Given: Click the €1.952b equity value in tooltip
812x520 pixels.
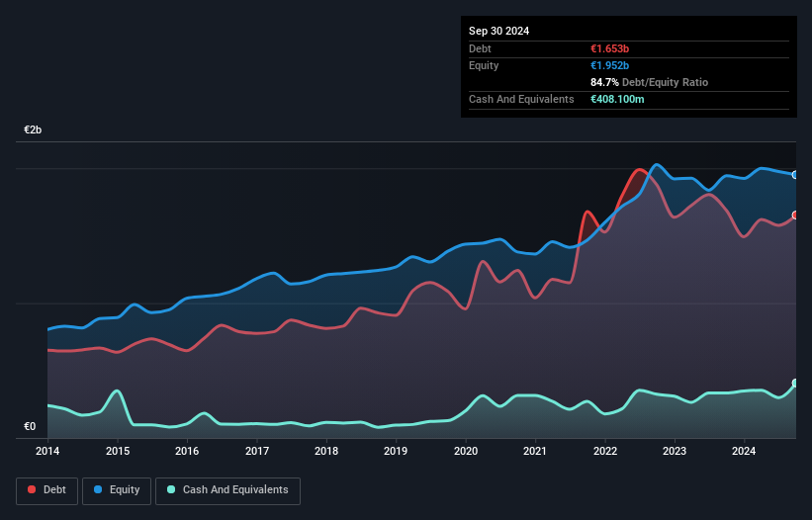Looking at the screenshot, I should pyautogui.click(x=609, y=65).
